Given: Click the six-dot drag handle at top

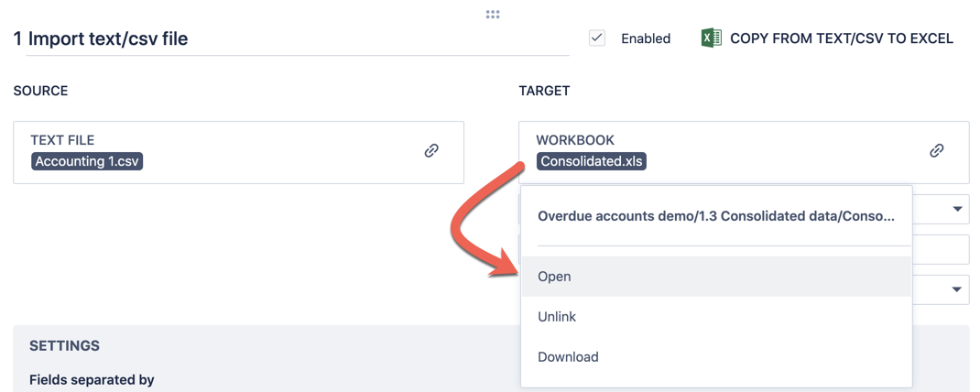Looking at the screenshot, I should click(493, 15).
